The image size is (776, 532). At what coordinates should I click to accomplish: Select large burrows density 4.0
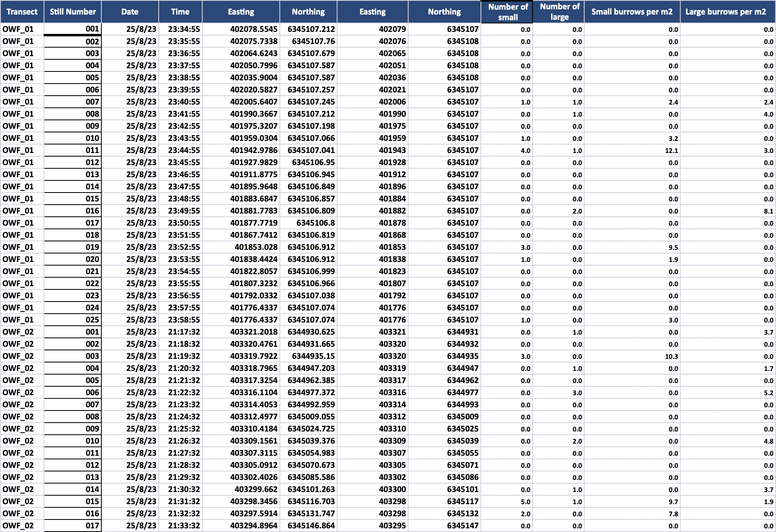click(x=728, y=114)
